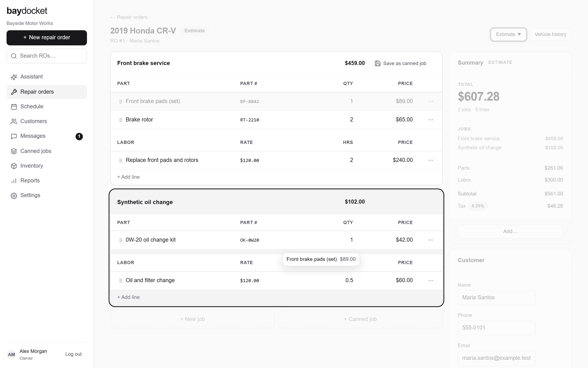Open more options for Front brake pads row
The width and height of the screenshot is (588, 368).
coord(431,101)
